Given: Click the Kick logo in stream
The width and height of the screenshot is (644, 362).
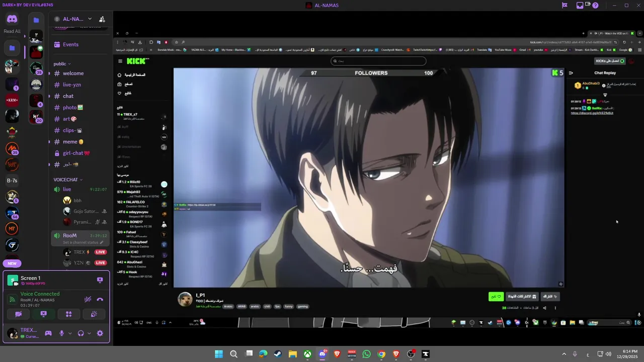Looking at the screenshot, I should (x=137, y=61).
